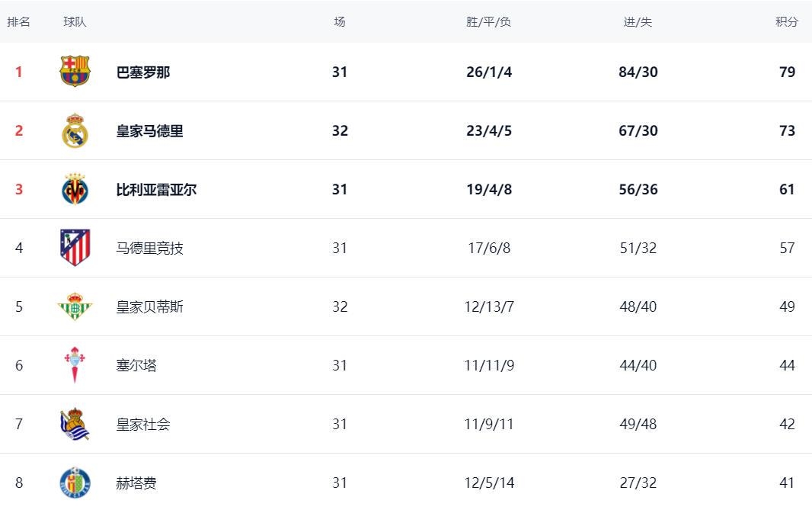Click the 积分 column header
The width and height of the screenshot is (812, 510).
(x=787, y=22)
